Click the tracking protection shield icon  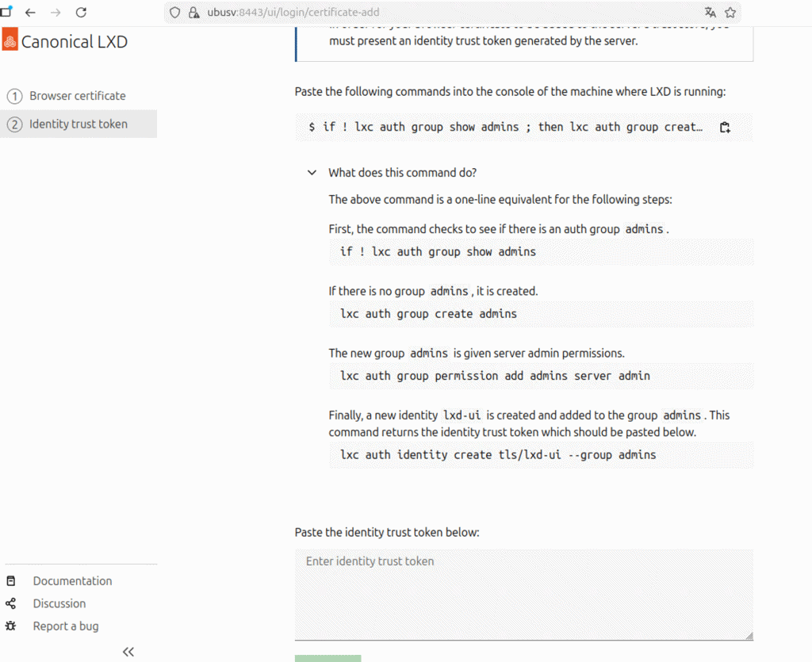176,13
